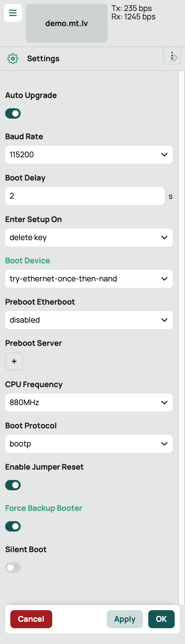
Task: Confirm with the OK button
Action: (161, 619)
